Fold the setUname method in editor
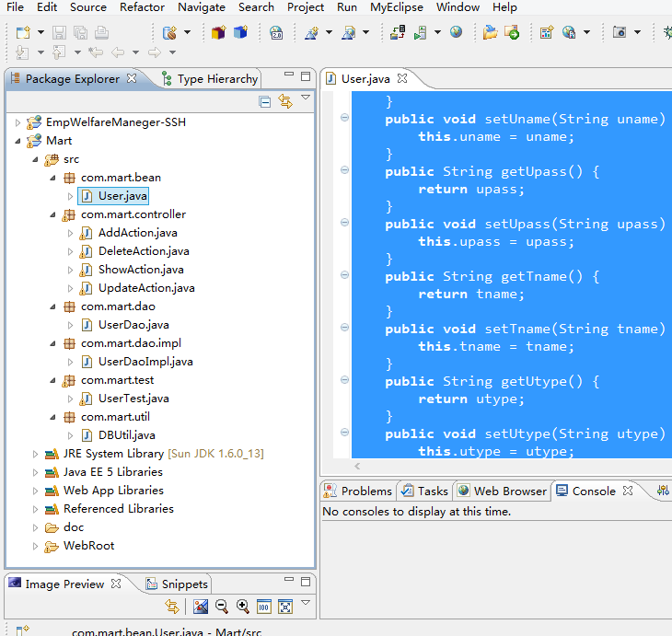The height and width of the screenshot is (636, 672). [344, 118]
